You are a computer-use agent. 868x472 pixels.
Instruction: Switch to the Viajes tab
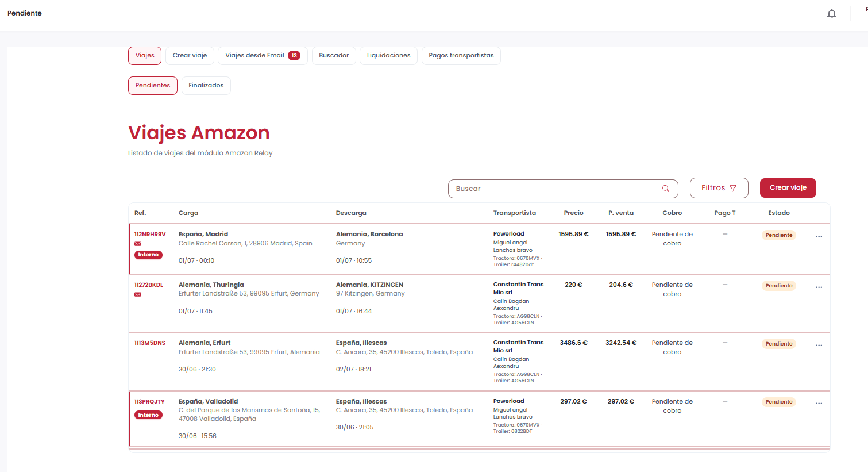(145, 56)
